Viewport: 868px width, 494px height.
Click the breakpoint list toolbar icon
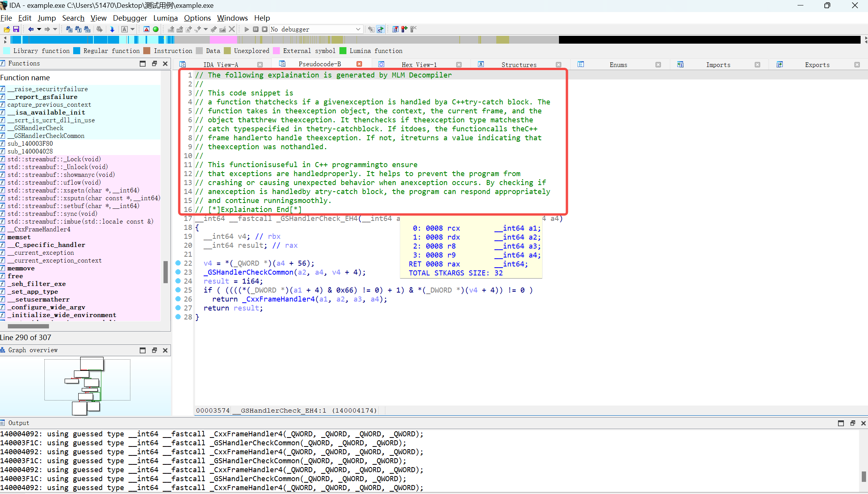[x=395, y=29]
